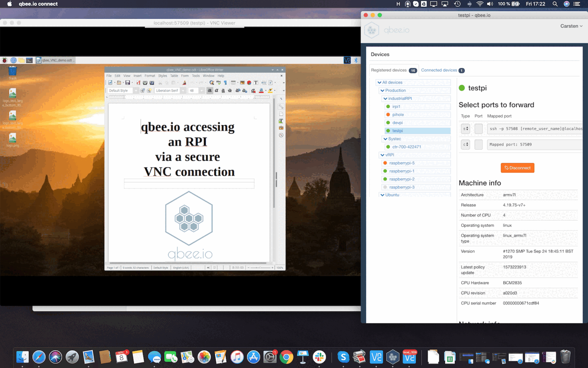Select the raspberrypi-2 device
Screen dimensions: 588x368
point(416,179)
